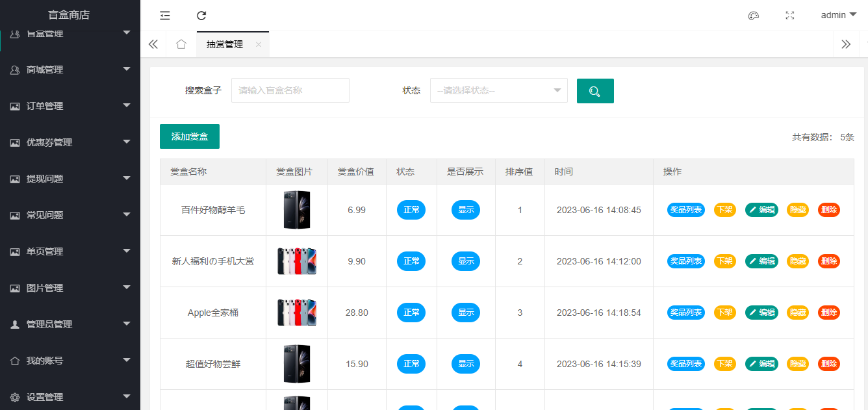Screen dimensions: 868x410
Task: Toggle 显示 status for 百件好物薅羊毛
Action: pyautogui.click(x=466, y=210)
